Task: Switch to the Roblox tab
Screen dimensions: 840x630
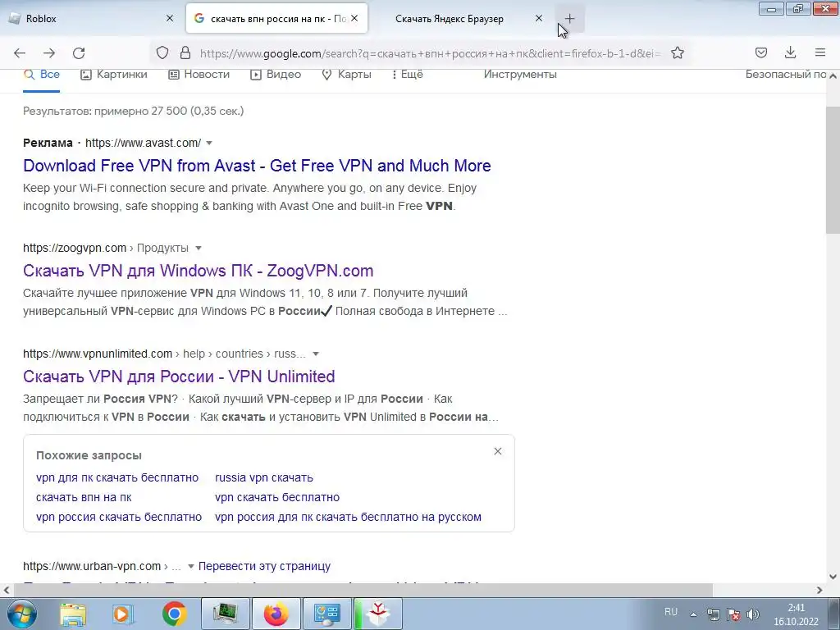Action: [x=91, y=18]
